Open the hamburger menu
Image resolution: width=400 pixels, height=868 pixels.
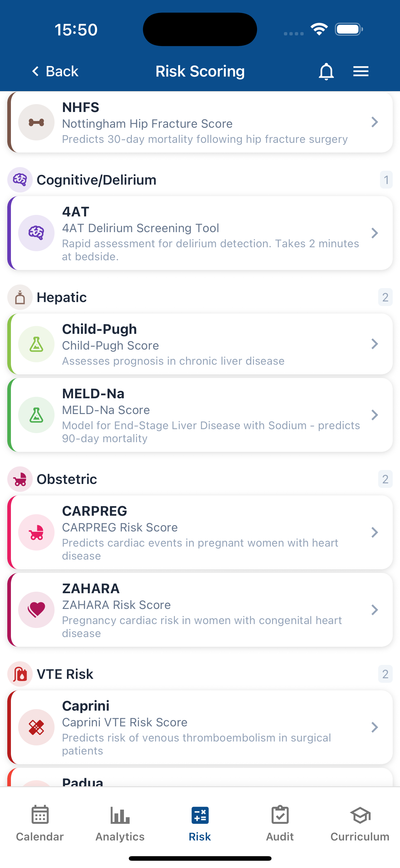pos(361,71)
